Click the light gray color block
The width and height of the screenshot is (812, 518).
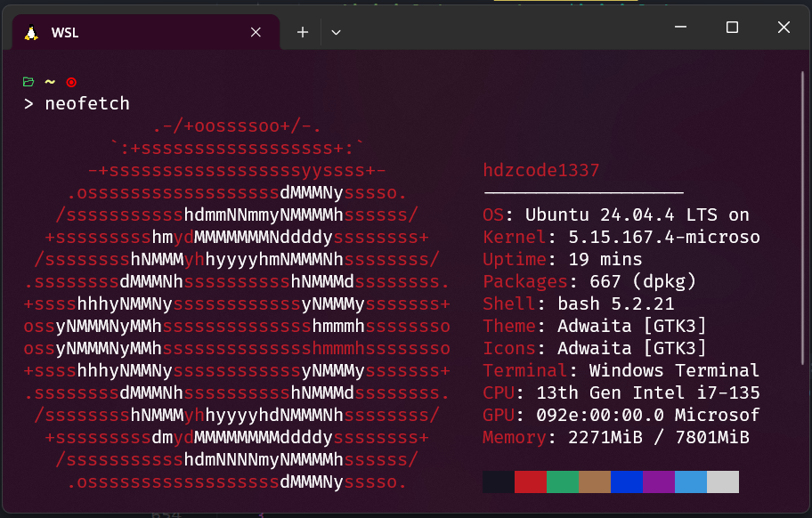[723, 482]
